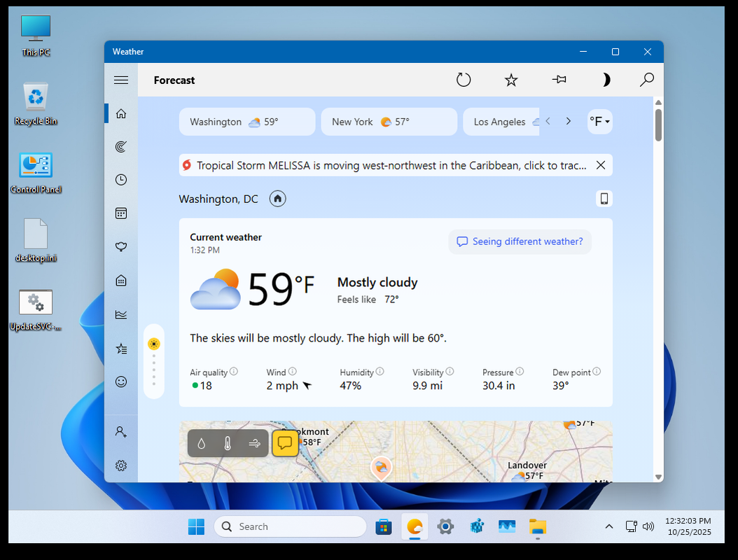Click Seeing different weather? button
This screenshot has width=738, height=560.
[520, 241]
